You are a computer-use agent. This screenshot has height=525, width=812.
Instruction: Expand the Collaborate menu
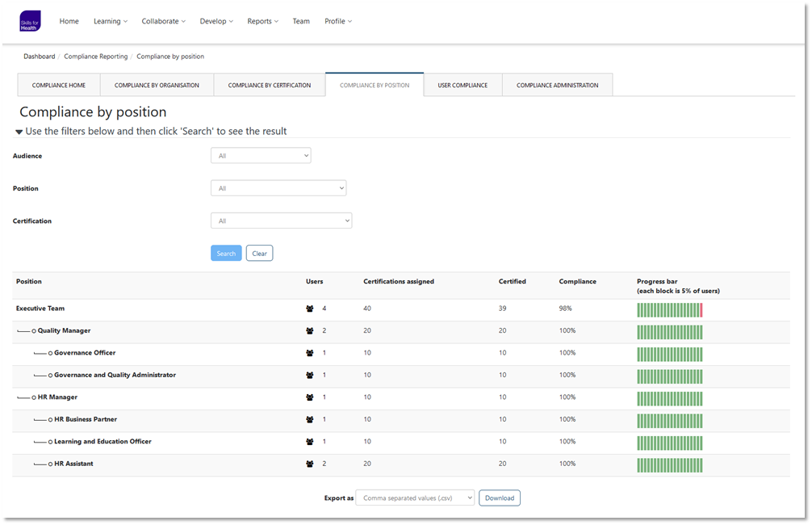164,21
